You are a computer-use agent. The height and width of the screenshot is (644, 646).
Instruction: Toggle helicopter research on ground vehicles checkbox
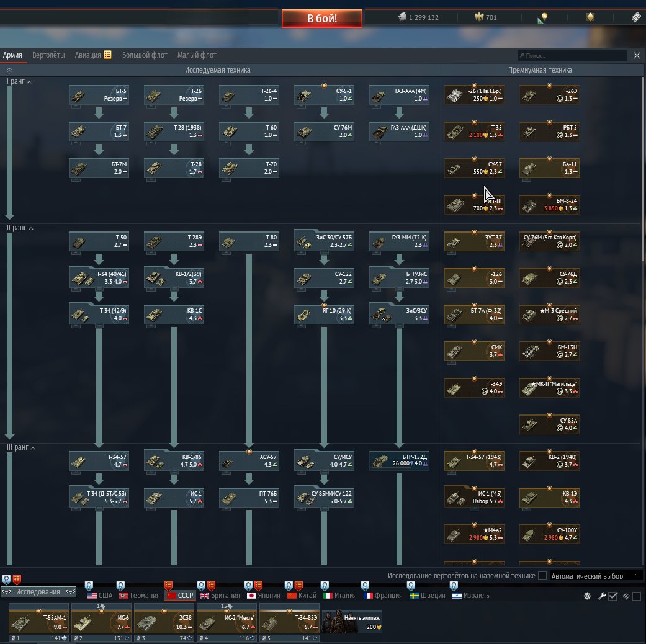(x=542, y=576)
